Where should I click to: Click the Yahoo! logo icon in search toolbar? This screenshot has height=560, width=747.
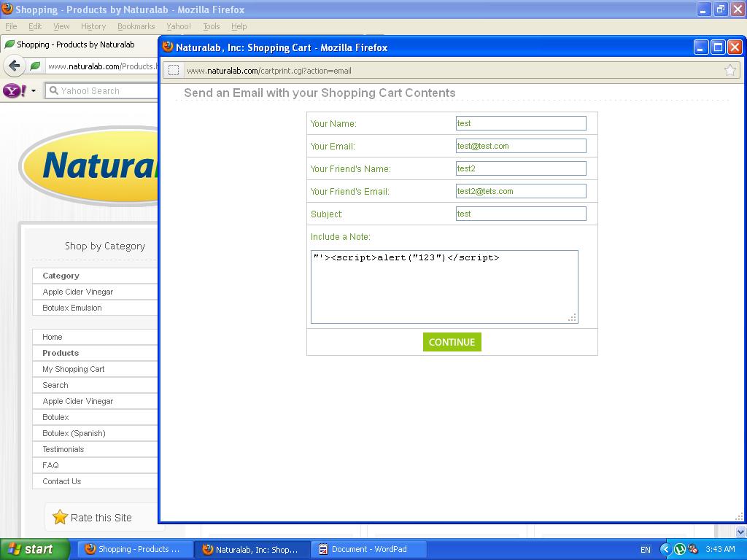coord(15,90)
